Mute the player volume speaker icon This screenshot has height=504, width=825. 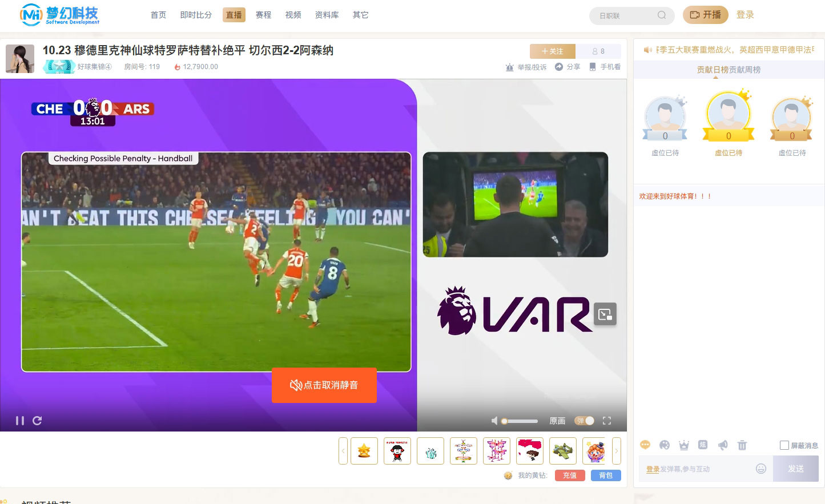click(x=494, y=421)
